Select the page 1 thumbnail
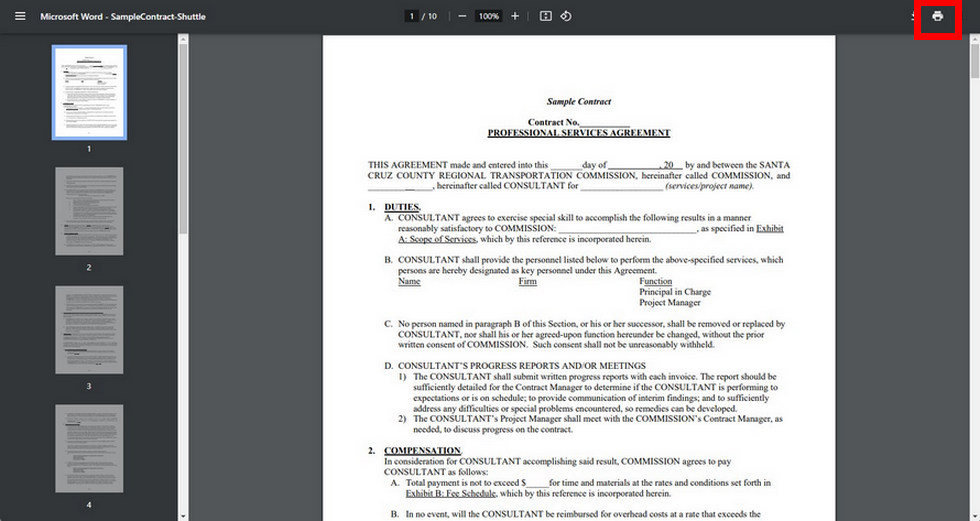 89,92
